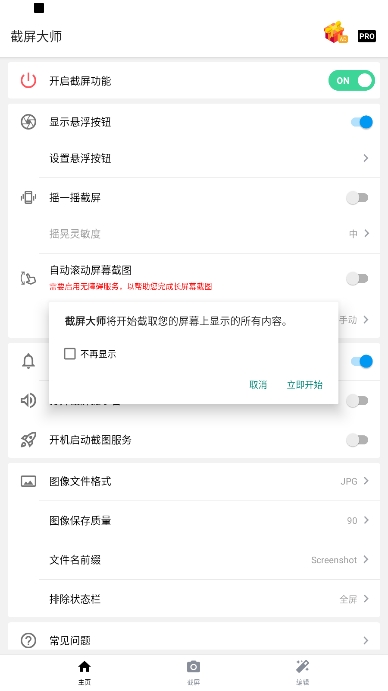The width and height of the screenshot is (388, 691).
Task: Click the gift box ad icon
Action: point(336,33)
